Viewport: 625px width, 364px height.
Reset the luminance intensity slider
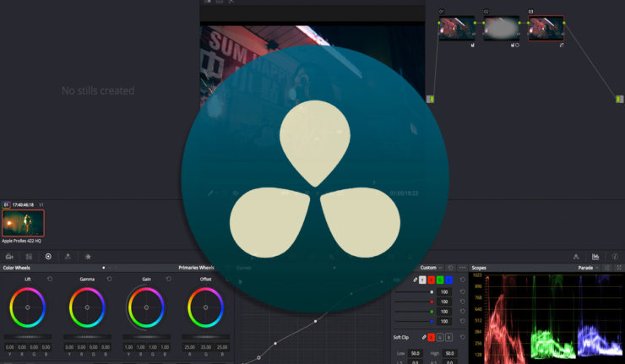462,292
